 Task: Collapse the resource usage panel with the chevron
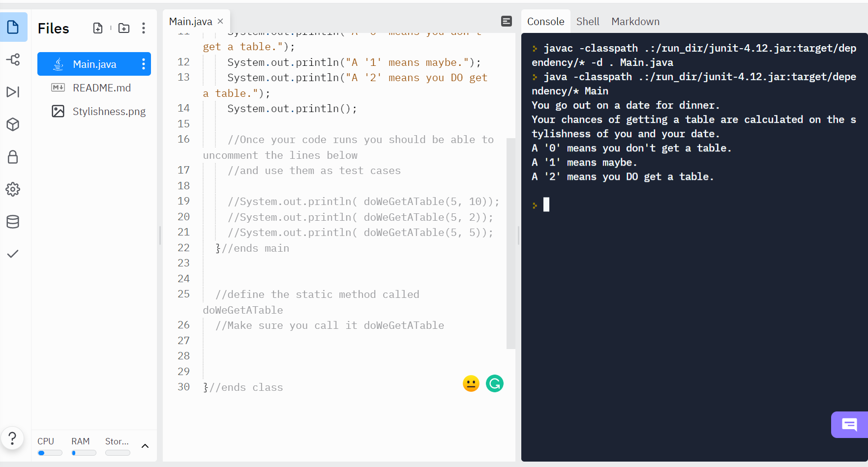click(x=145, y=446)
